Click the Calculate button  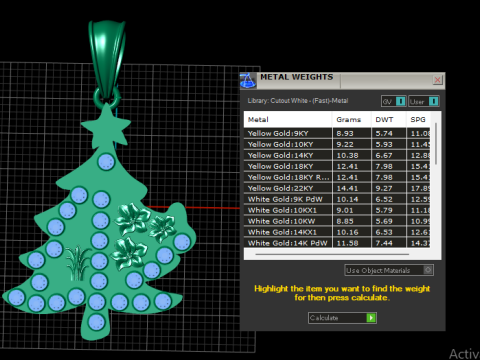(342, 318)
